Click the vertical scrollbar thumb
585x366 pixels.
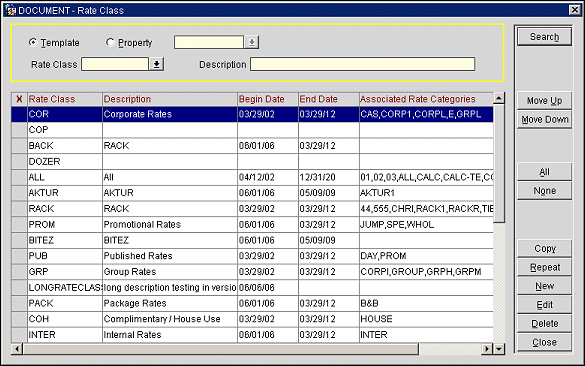(499, 163)
